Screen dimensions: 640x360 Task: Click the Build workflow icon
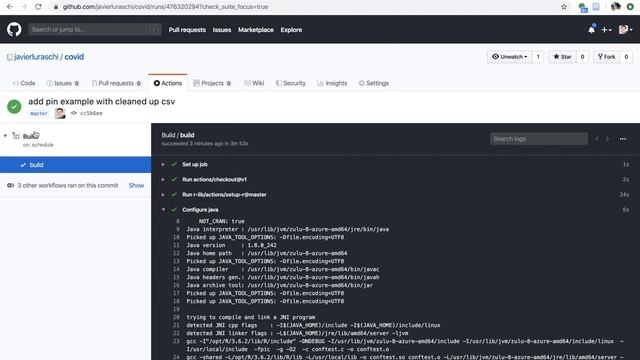click(x=16, y=136)
